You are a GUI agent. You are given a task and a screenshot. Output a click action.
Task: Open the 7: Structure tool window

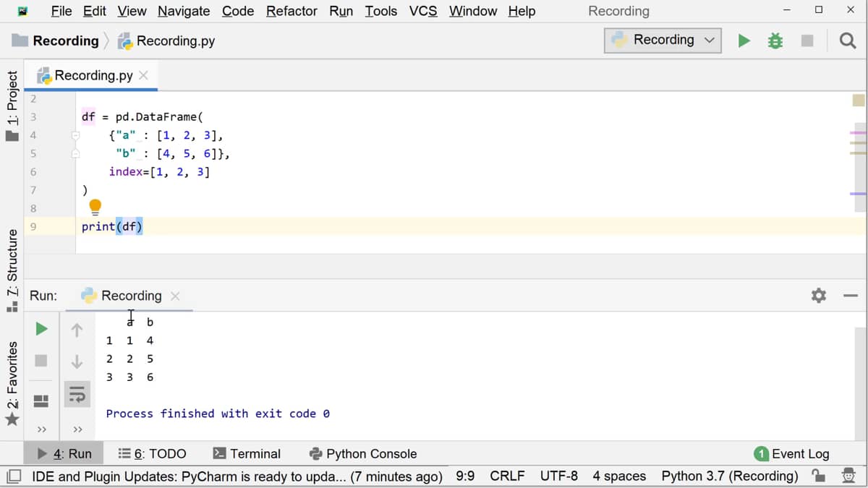click(x=12, y=270)
